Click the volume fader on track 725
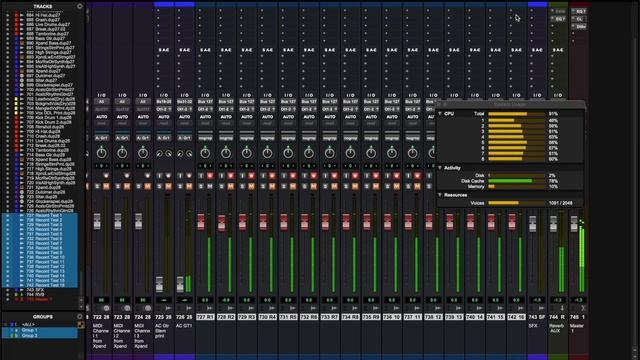Screen dimensions: 640x360 click(x=159, y=284)
